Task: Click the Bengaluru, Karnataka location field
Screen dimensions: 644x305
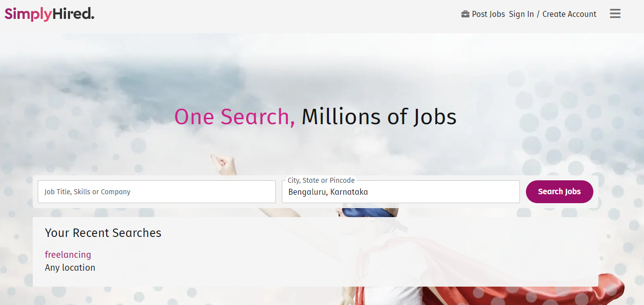Action: click(x=401, y=192)
